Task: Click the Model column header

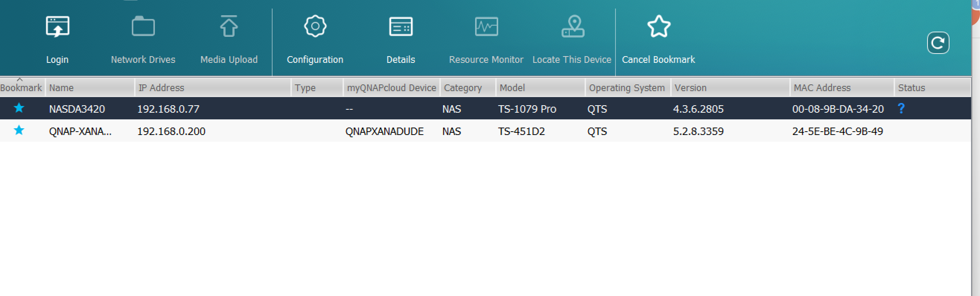Action: [x=512, y=88]
